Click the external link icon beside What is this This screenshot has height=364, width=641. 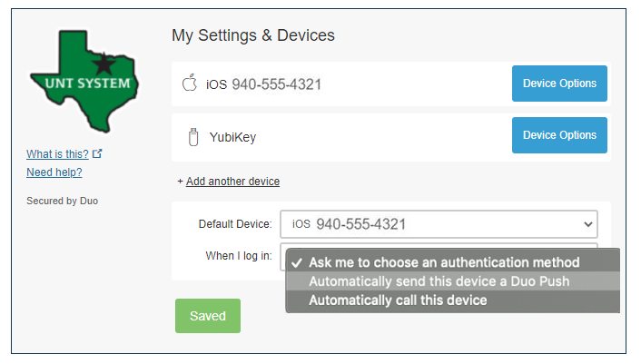(x=97, y=154)
